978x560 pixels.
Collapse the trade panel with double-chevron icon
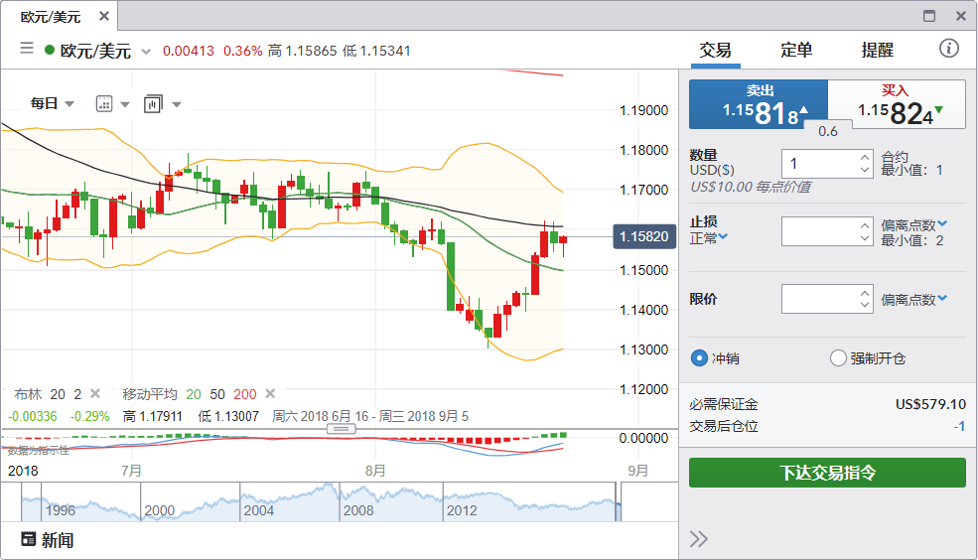pyautogui.click(x=699, y=539)
